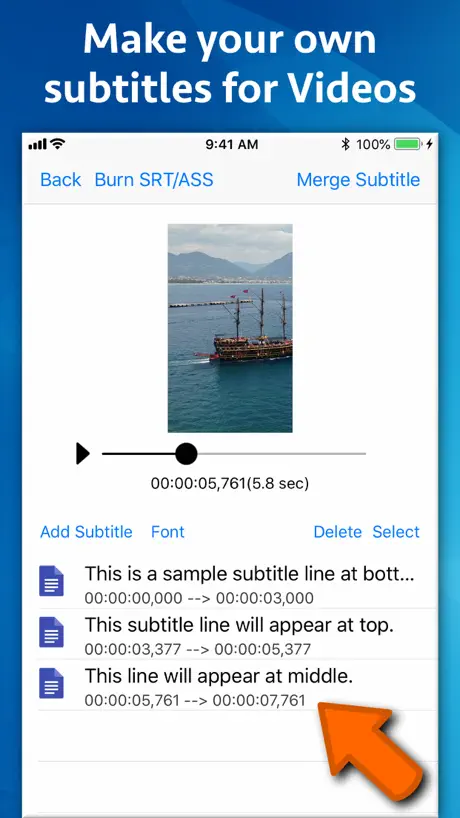Tap the ship video preview thumbnail
This screenshot has width=460, height=818.
click(230, 328)
